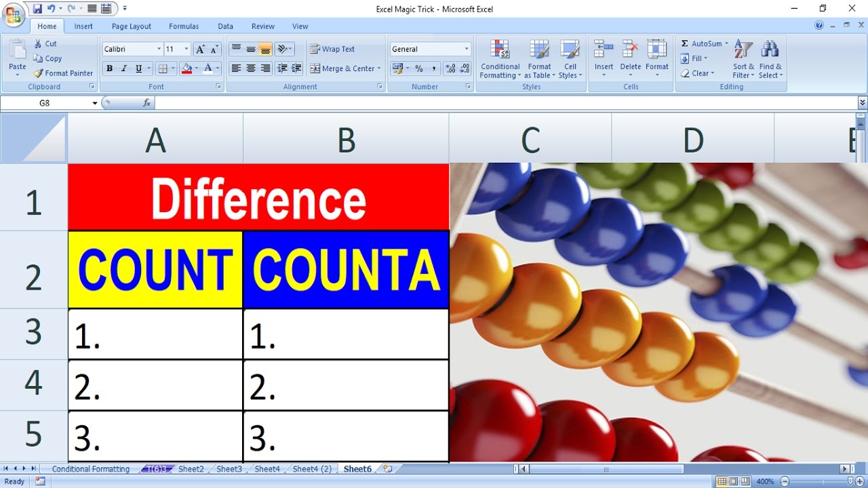Activate the Format Painter

pyautogui.click(x=63, y=73)
